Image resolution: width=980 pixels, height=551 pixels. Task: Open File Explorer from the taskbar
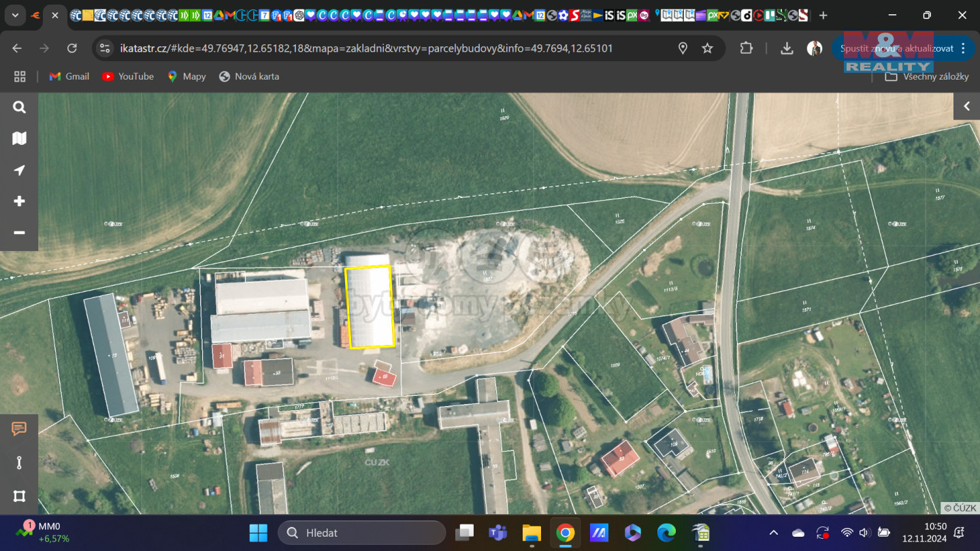coord(531,533)
